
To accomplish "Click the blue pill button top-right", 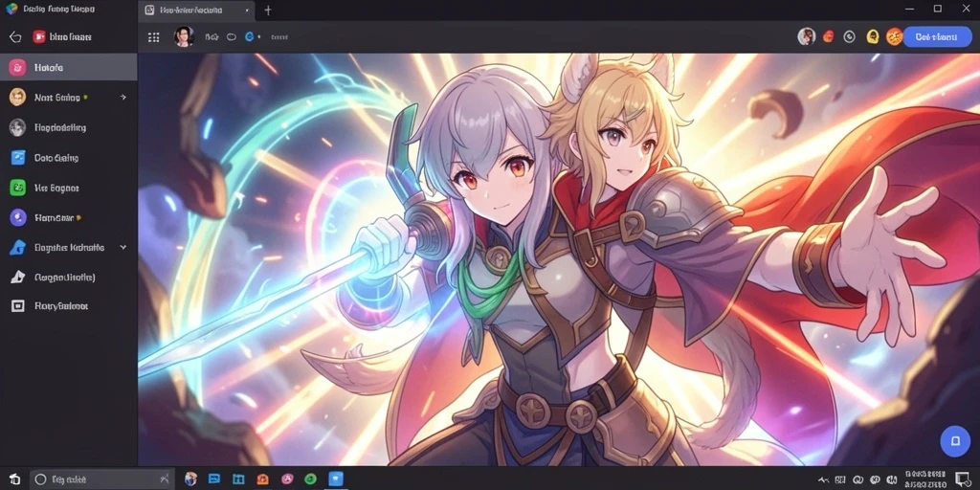I will (937, 36).
